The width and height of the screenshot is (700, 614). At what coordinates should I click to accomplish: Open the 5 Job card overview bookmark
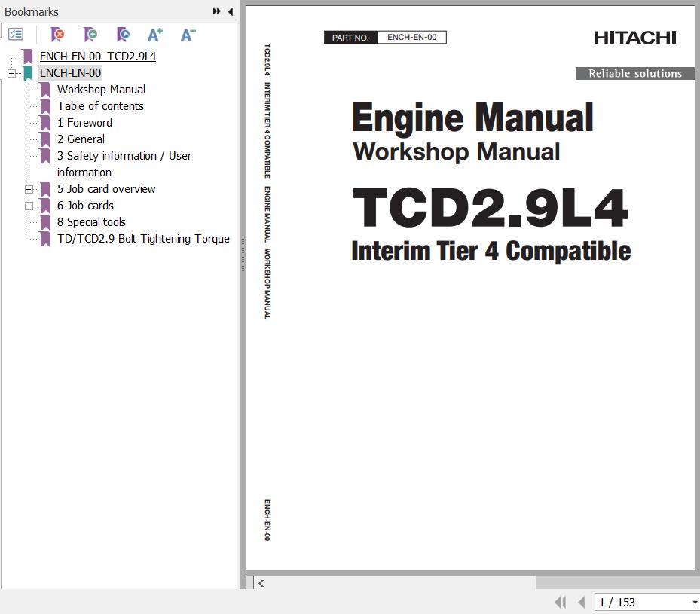(106, 189)
